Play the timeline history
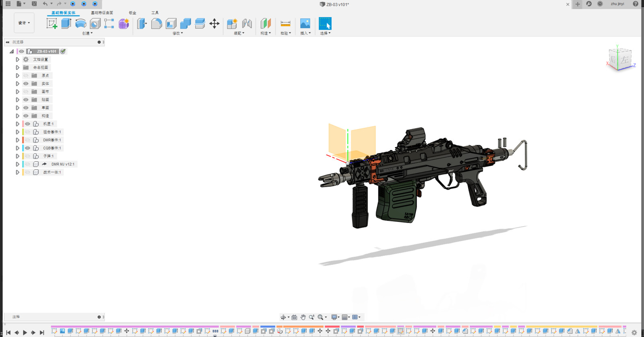 coord(25,333)
